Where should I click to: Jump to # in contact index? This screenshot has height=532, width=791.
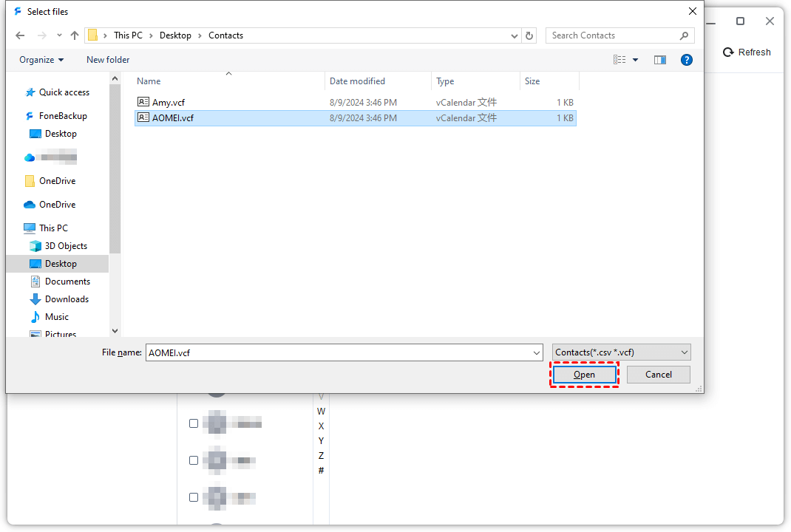[321, 471]
